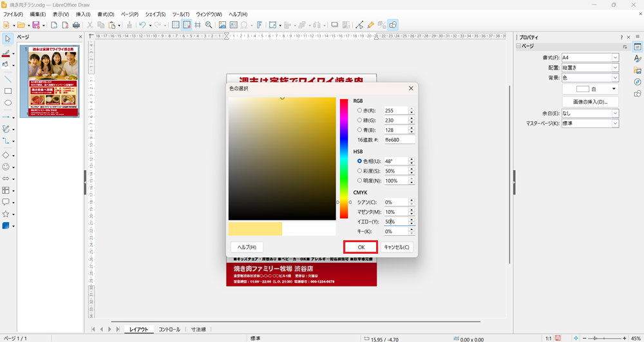Click the Print icon in toolbar
Image resolution: width=644 pixels, height=342 pixels.
tap(76, 25)
